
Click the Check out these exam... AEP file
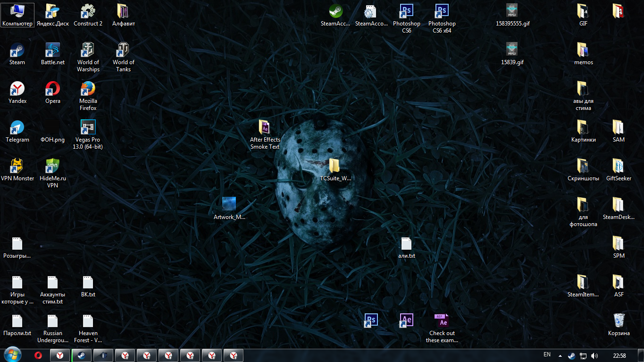[x=442, y=328]
